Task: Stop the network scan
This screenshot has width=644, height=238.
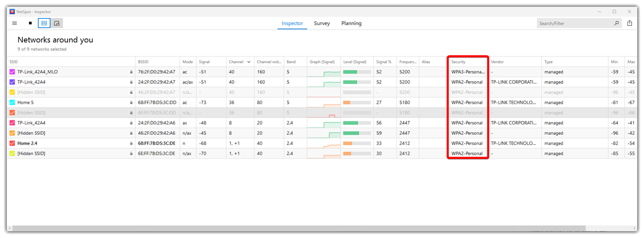Action: pos(30,23)
